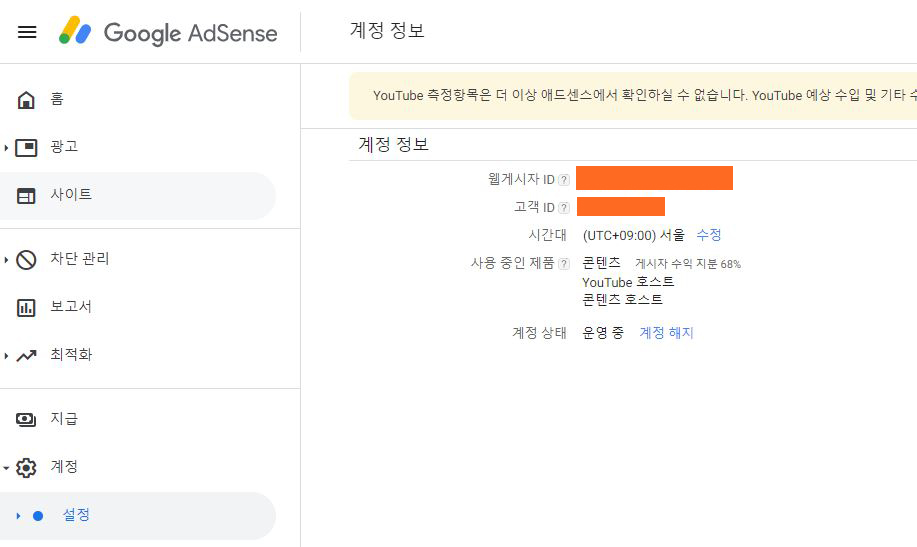Expand the 최적화 menu arrow

coord(6,356)
